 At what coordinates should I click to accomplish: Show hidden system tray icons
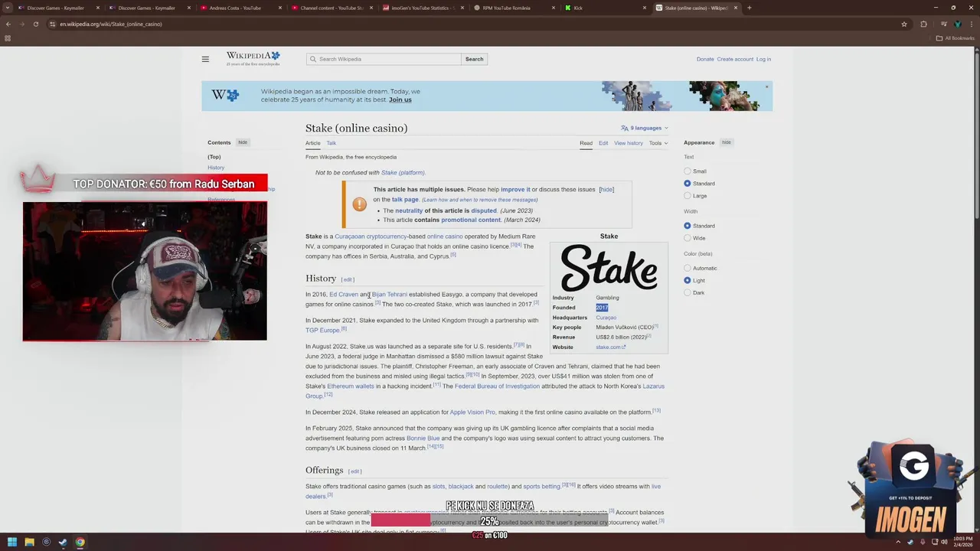(898, 543)
